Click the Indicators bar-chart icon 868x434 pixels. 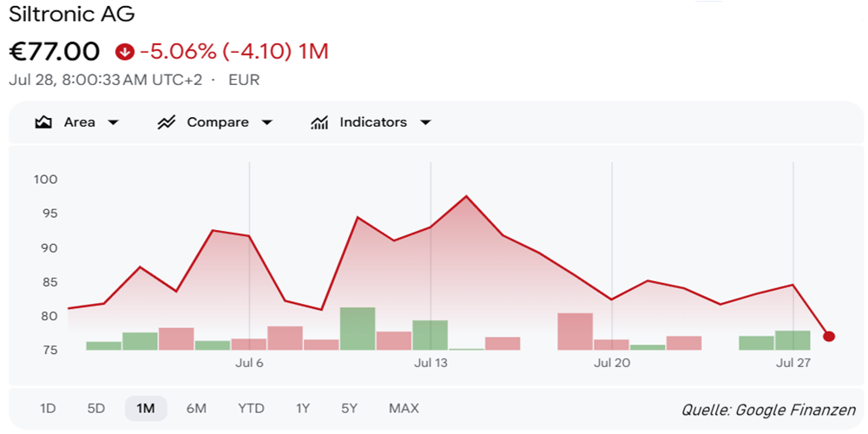pos(319,122)
